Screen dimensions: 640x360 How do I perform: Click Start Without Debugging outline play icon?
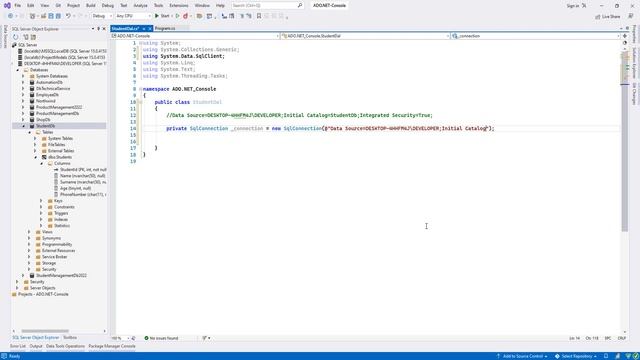177,16
